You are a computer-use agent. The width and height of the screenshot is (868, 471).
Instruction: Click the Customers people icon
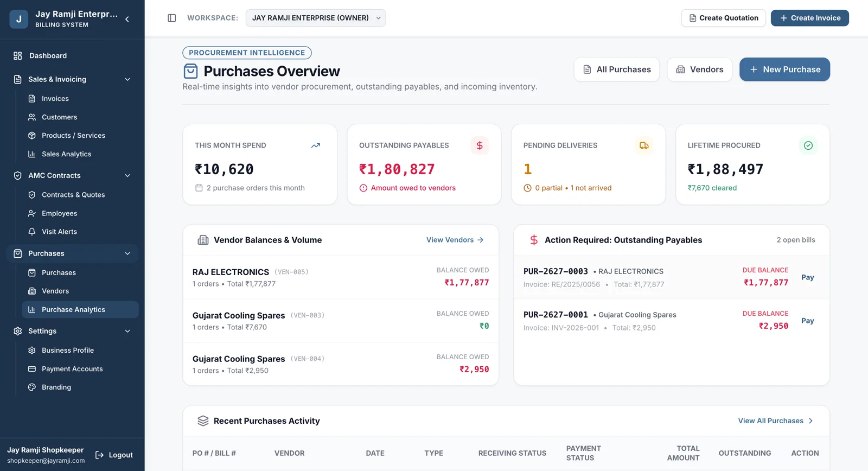click(x=32, y=117)
